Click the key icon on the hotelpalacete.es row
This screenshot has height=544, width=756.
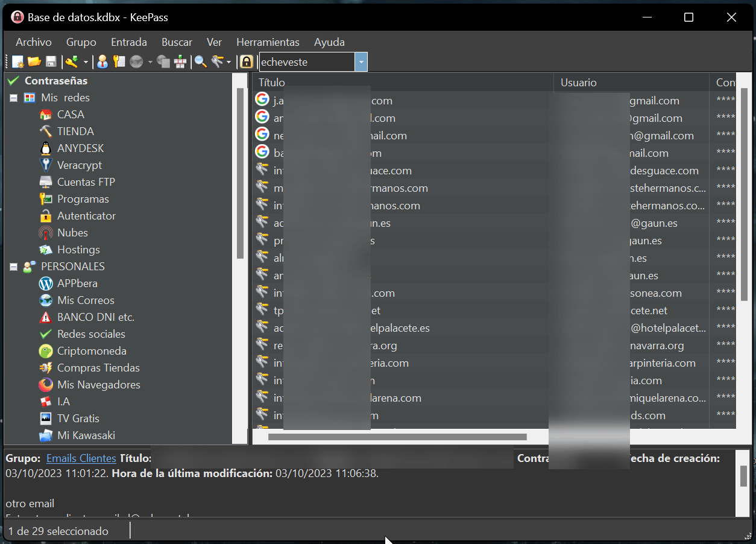pyautogui.click(x=262, y=327)
